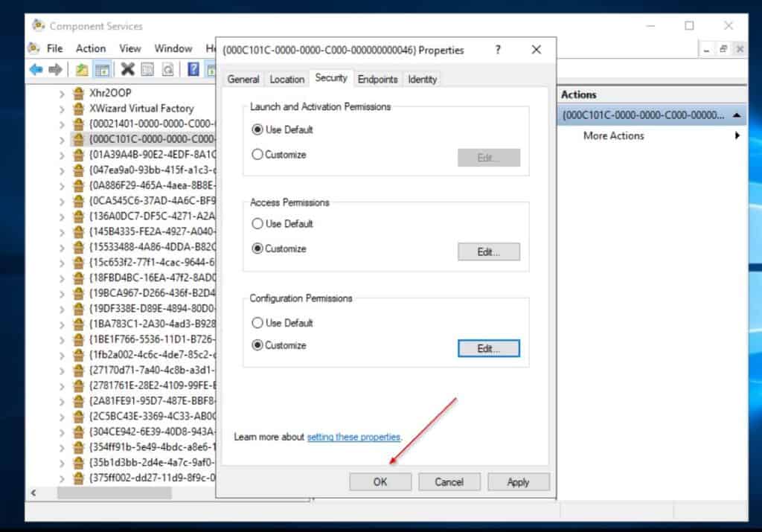The width and height of the screenshot is (762, 532).
Task: Click the package icon beside XWizard Virtual Factory
Action: tap(78, 109)
